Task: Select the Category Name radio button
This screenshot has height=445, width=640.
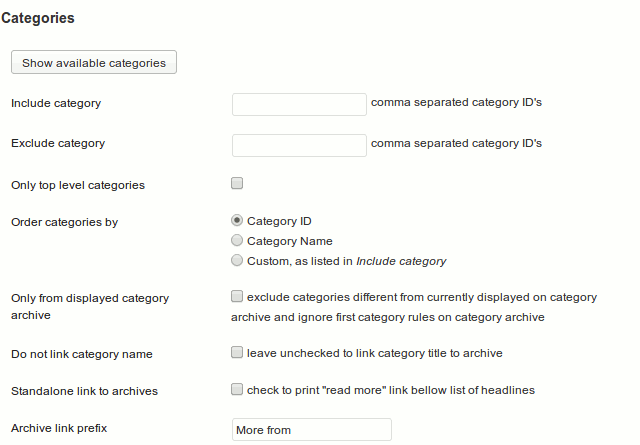Action: (x=237, y=240)
